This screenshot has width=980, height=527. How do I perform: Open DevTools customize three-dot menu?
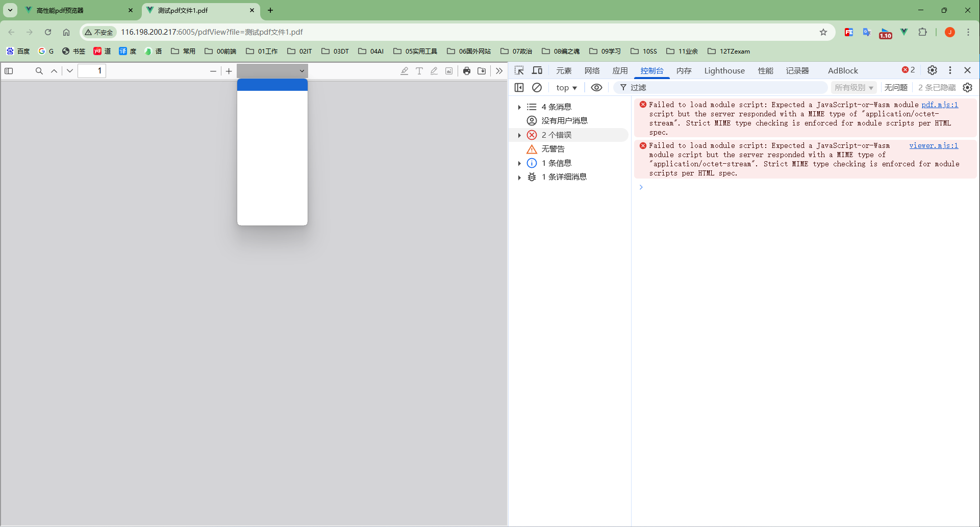(x=950, y=70)
